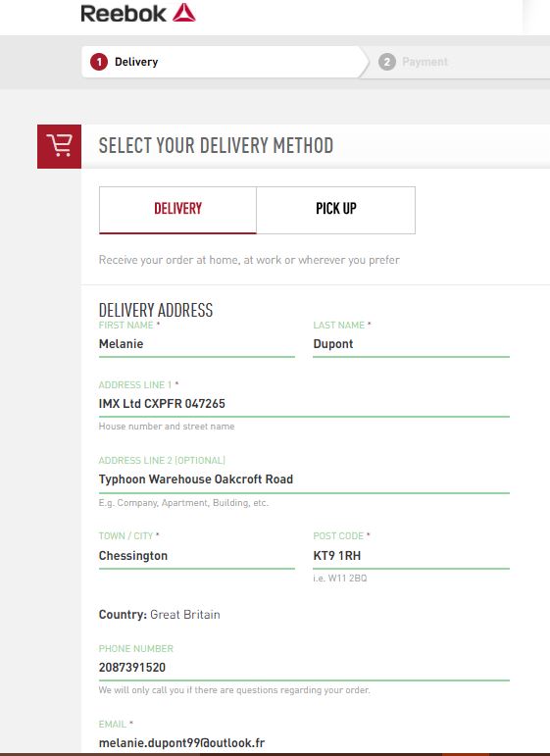The width and height of the screenshot is (550, 756).
Task: Click the red shopping cart icon
Action: point(59,146)
